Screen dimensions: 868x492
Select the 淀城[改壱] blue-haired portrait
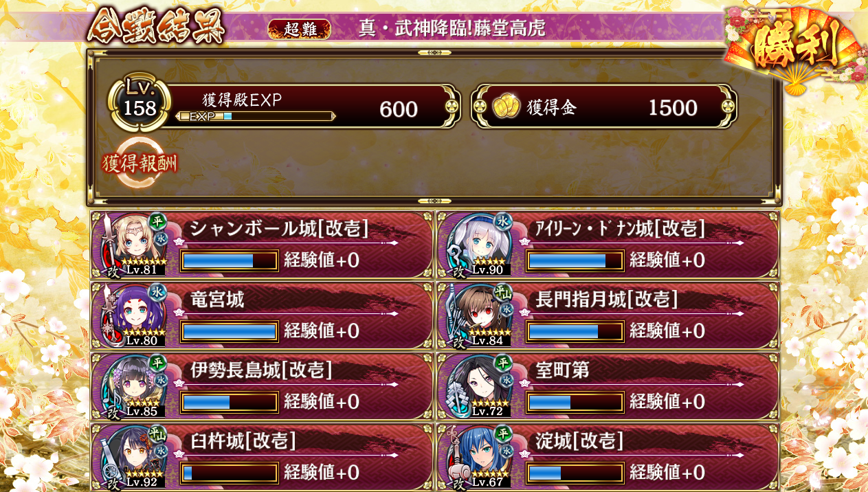click(480, 455)
